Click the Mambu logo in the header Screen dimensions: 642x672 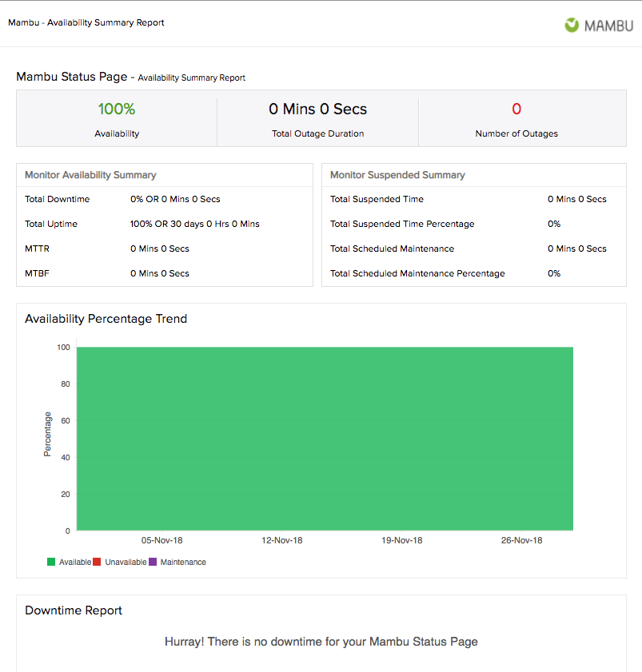[x=598, y=25]
